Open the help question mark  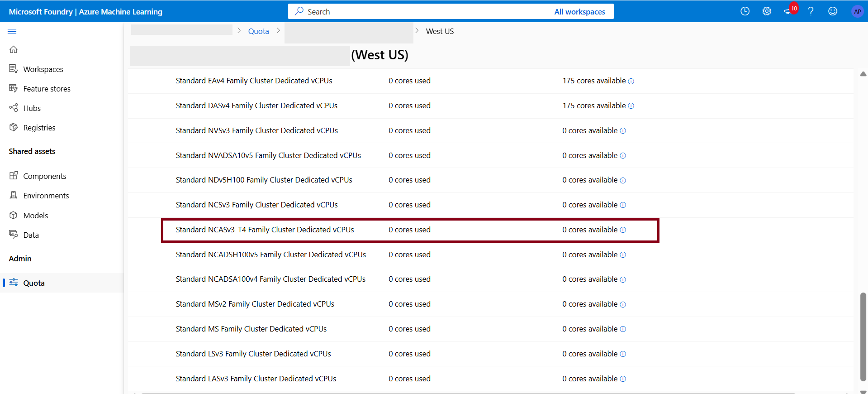pos(811,11)
